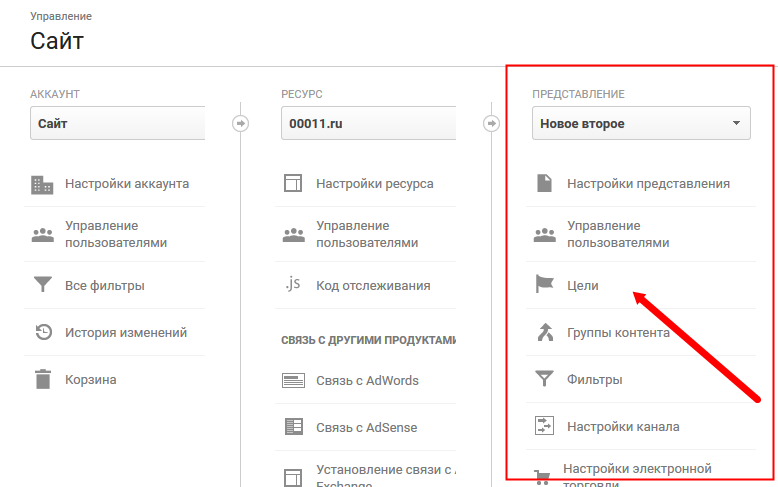Click the account user management people icon
778x487 pixels.
point(43,235)
